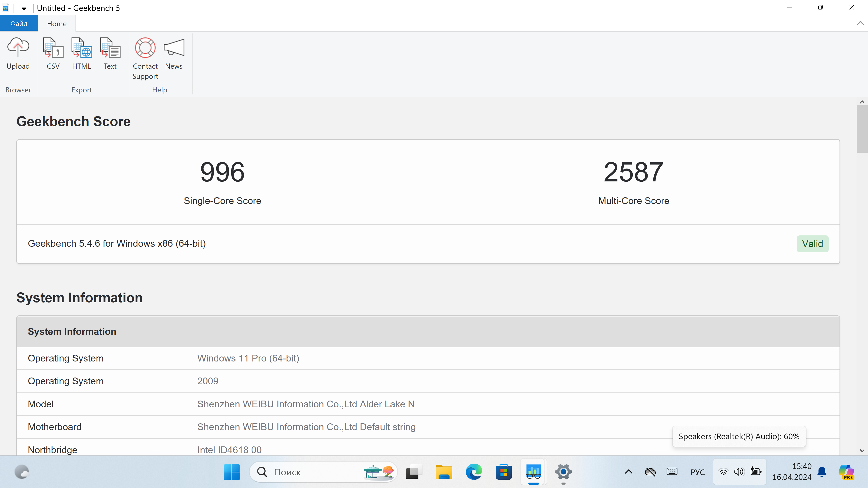Switch the РУС input language indicator
Viewport: 868px width, 488px height.
point(697,472)
